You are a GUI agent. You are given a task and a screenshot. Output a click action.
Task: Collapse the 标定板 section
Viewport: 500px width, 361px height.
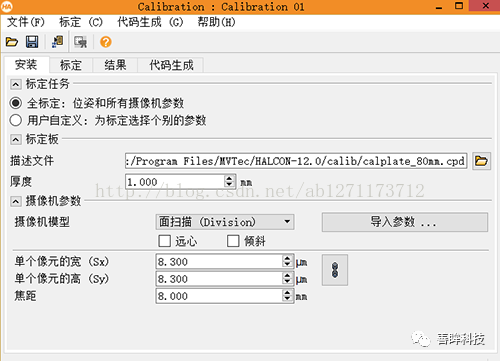coord(16,139)
